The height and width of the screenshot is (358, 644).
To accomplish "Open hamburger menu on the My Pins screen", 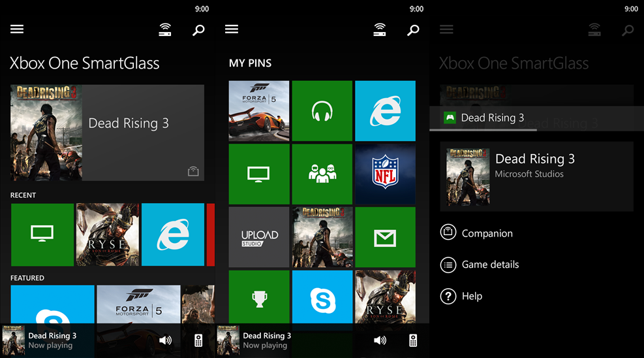I will [232, 29].
